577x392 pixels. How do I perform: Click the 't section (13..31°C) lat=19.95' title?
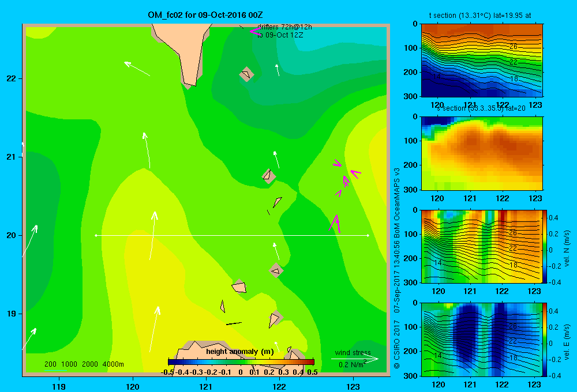click(480, 16)
